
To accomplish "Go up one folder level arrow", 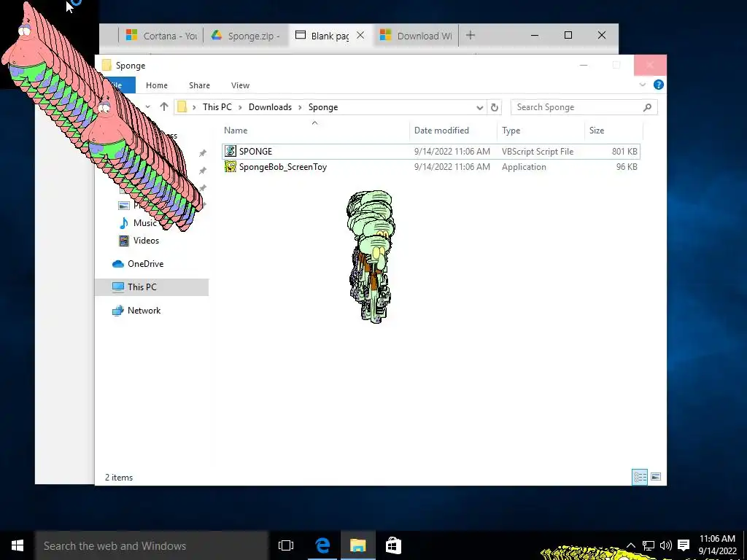I will click(164, 106).
